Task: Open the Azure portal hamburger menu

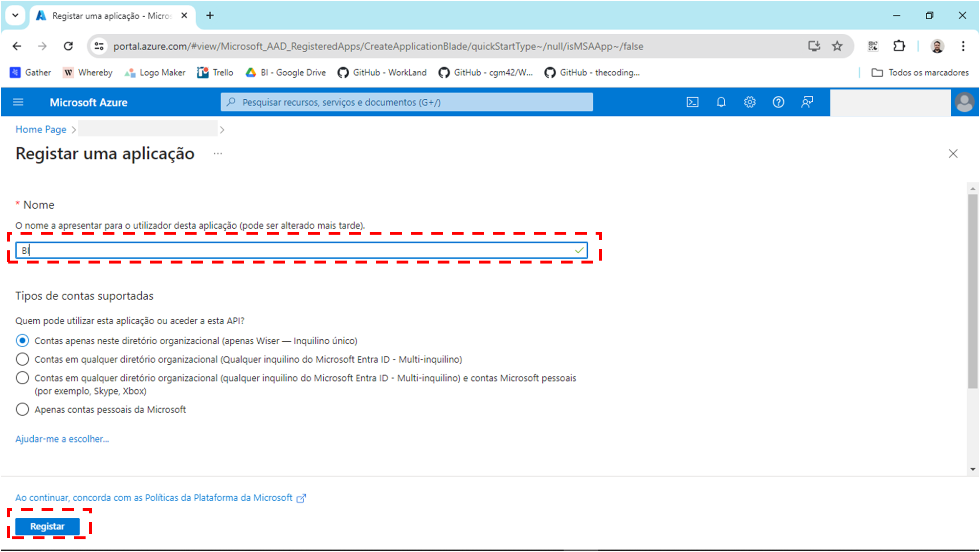Action: (x=18, y=102)
